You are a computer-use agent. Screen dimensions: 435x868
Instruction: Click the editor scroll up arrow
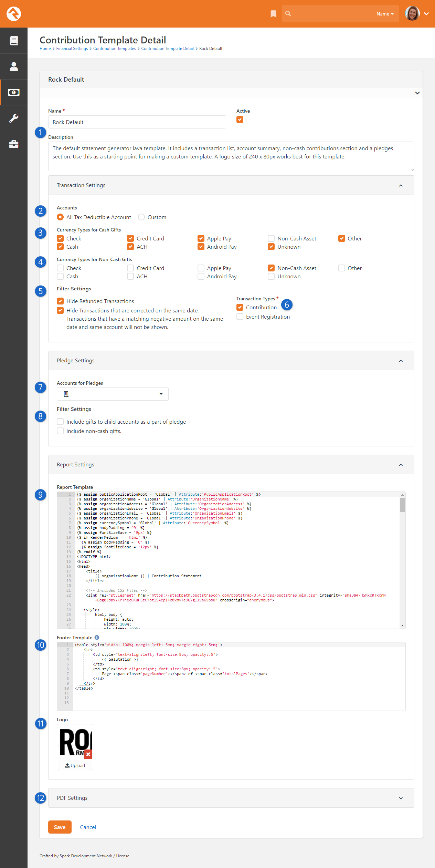402,495
